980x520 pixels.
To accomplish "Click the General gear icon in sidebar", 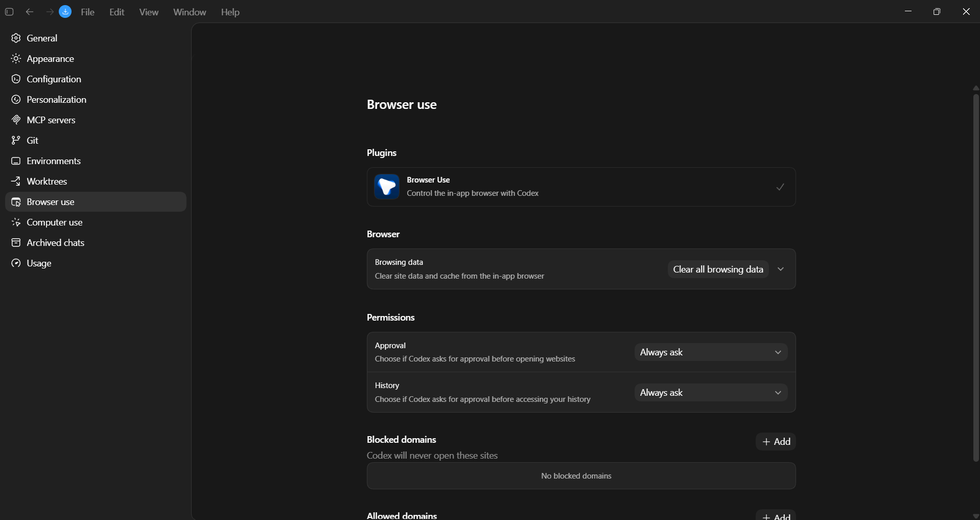I will click(x=16, y=38).
